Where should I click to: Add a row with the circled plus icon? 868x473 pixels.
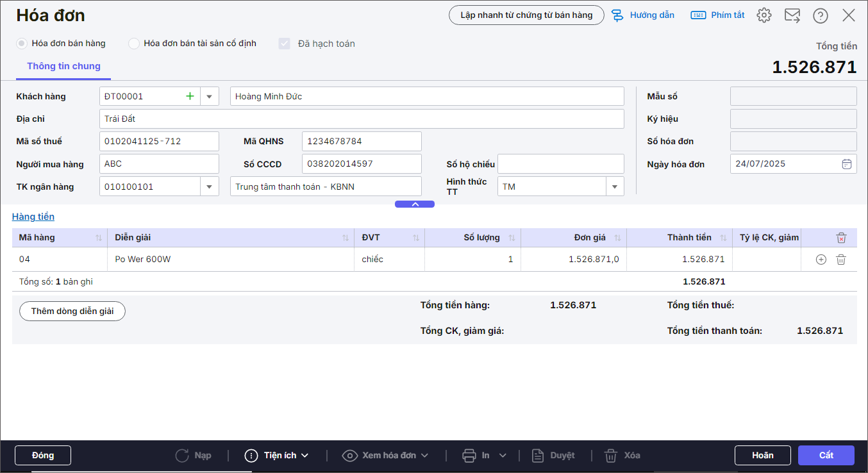pos(821,260)
